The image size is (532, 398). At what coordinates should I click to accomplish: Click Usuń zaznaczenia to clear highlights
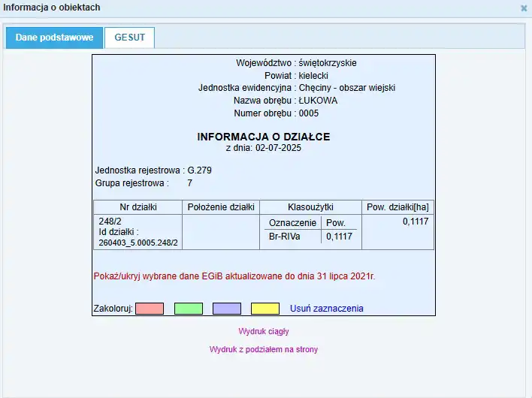[326, 309]
